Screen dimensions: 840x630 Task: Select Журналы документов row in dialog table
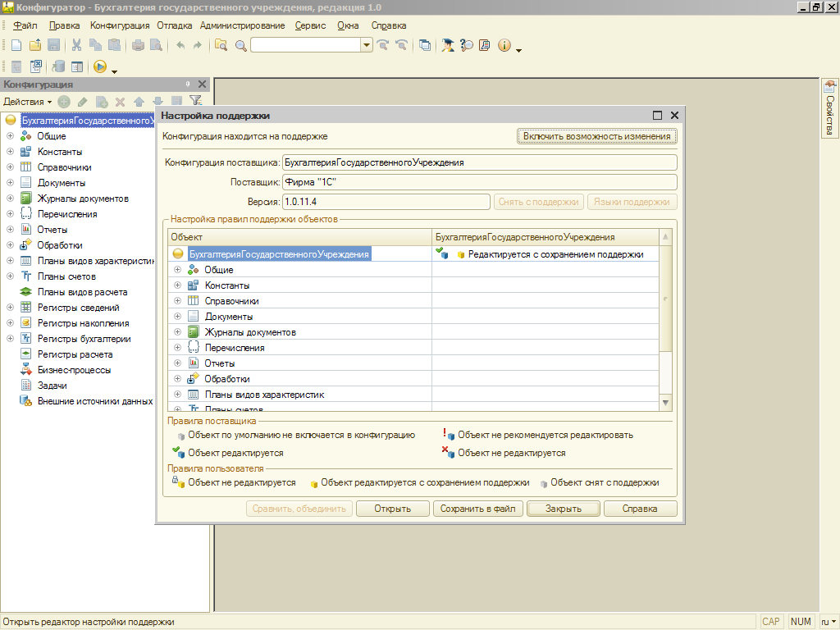pos(413,332)
